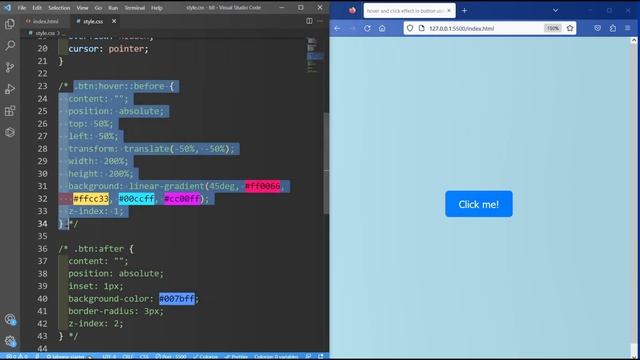
Task: Click the 150% zoom level indicator
Action: 553,28
